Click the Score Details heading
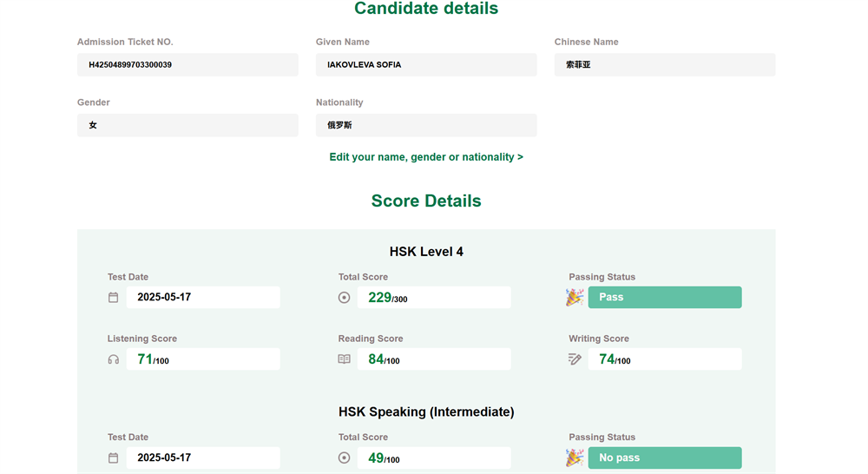 click(x=426, y=201)
